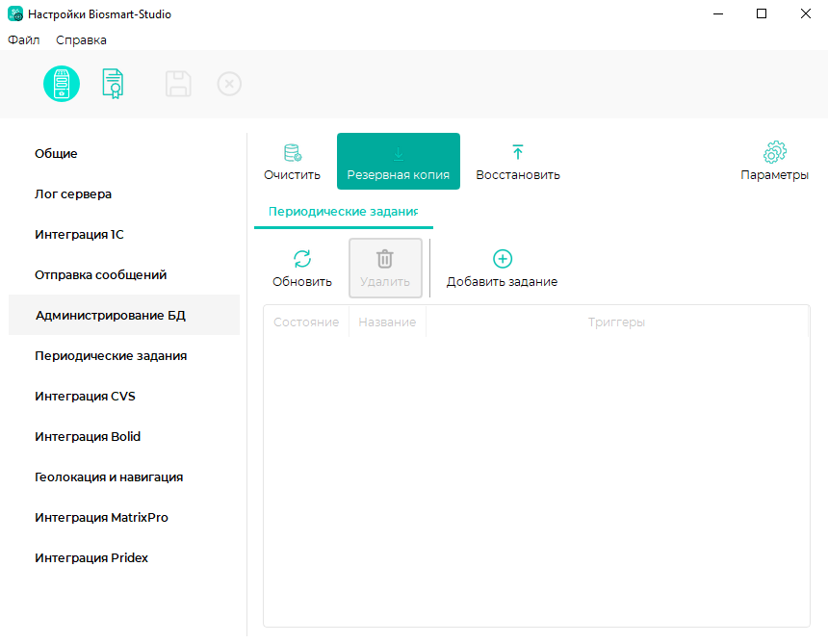
Task: Open Интеграция Bolid section
Action: pyautogui.click(x=124, y=436)
